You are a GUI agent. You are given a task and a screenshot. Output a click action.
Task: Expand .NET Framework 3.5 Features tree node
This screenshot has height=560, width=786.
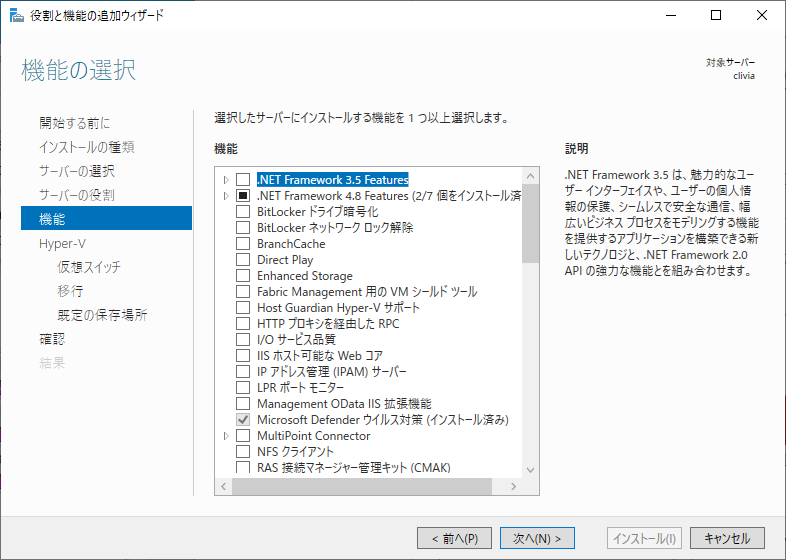tap(226, 179)
